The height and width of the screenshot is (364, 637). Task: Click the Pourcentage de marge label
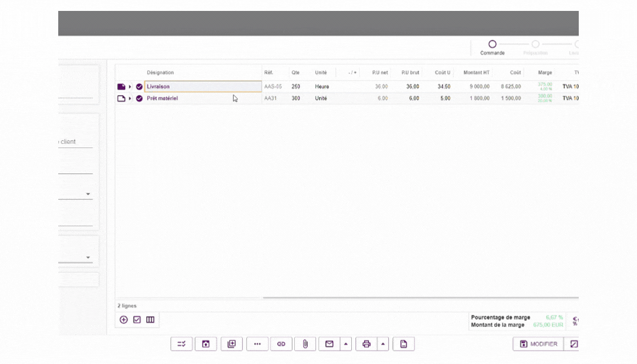[x=500, y=318]
